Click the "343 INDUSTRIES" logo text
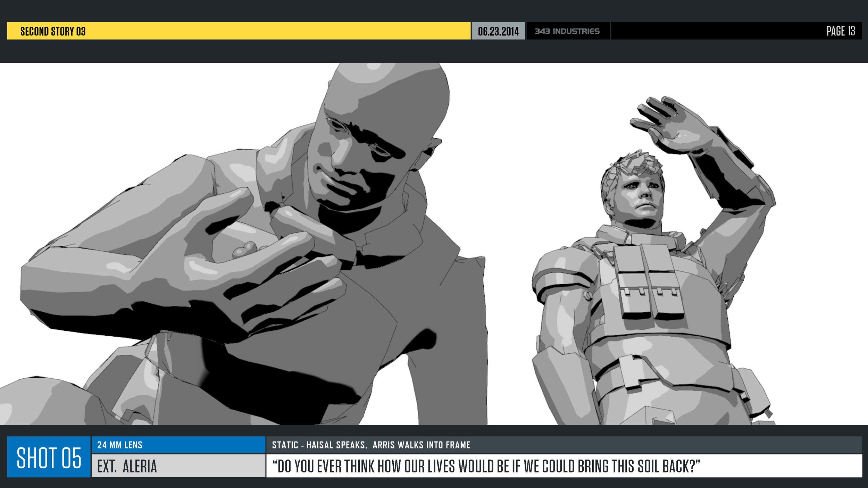 click(x=567, y=31)
